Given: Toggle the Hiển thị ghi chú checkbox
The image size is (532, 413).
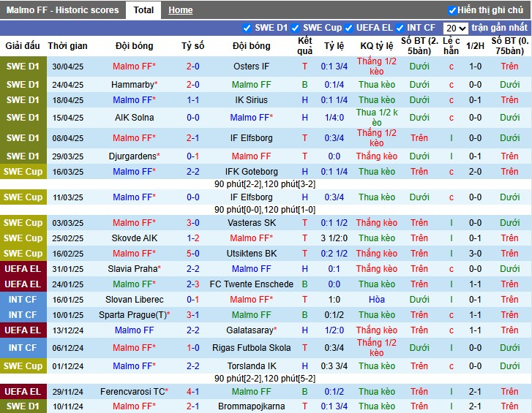Looking at the screenshot, I should (x=452, y=10).
